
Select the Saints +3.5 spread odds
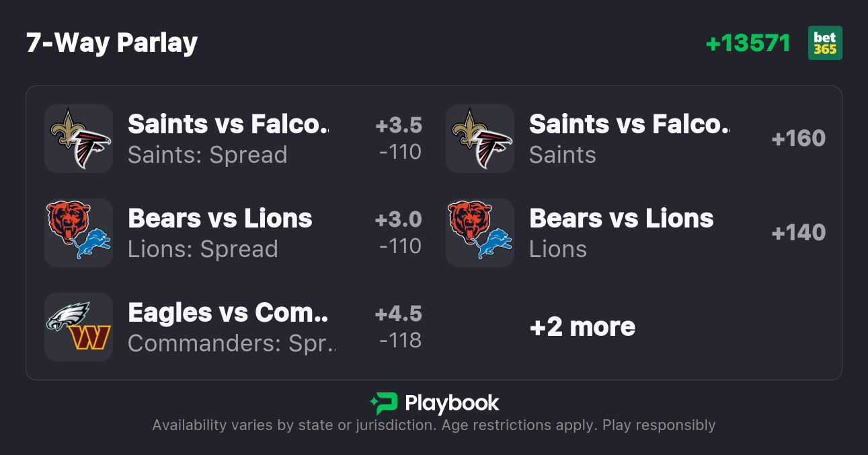[x=399, y=139]
